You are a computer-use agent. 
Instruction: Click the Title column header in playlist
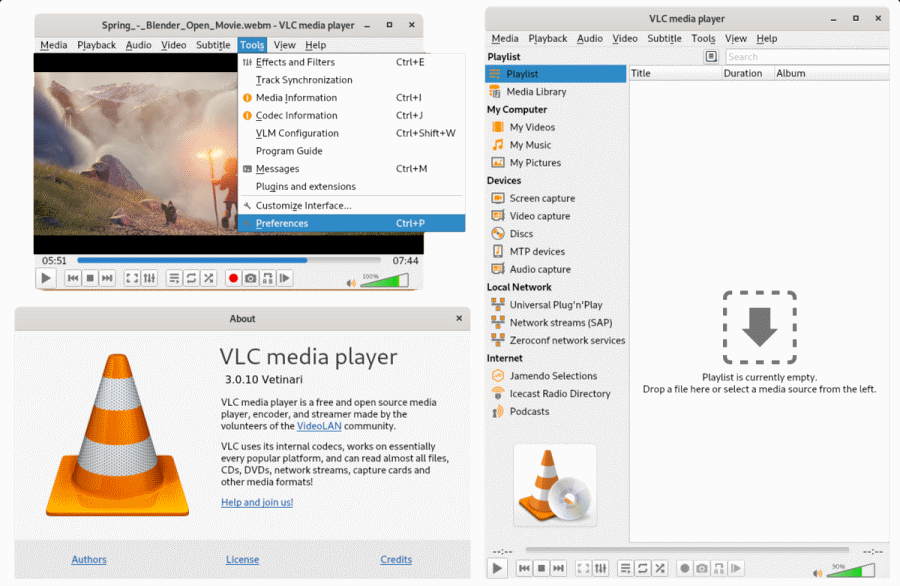click(x=675, y=73)
